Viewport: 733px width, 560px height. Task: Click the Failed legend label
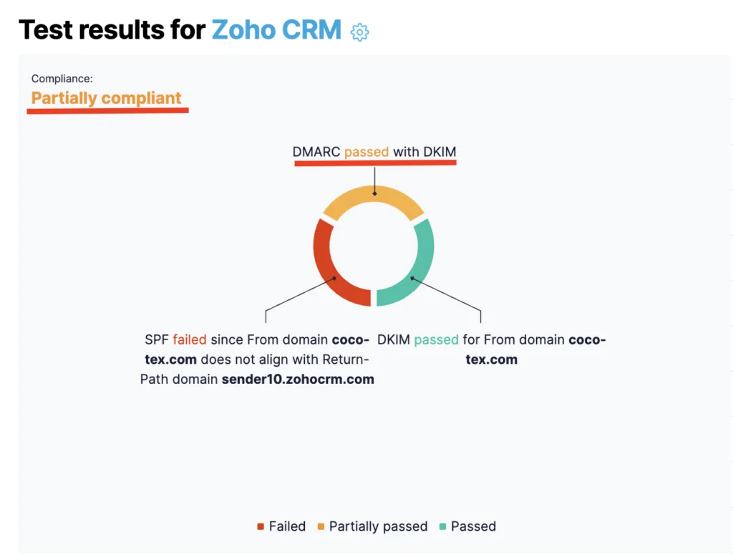[x=287, y=526]
